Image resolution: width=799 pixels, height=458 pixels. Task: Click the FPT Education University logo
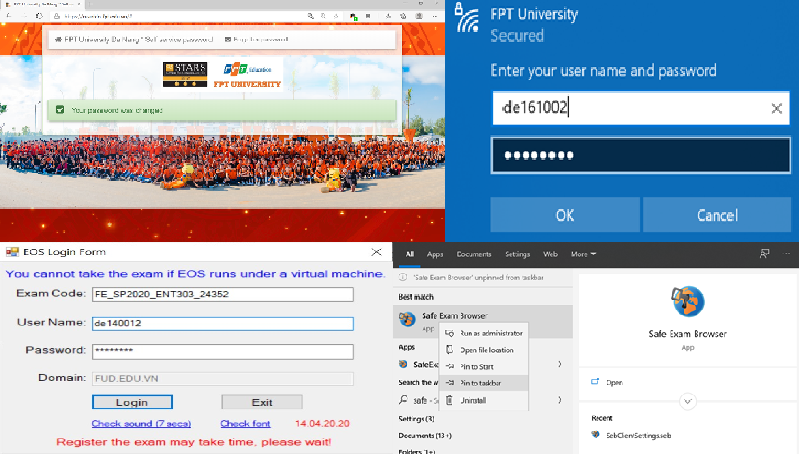pyautogui.click(x=248, y=75)
